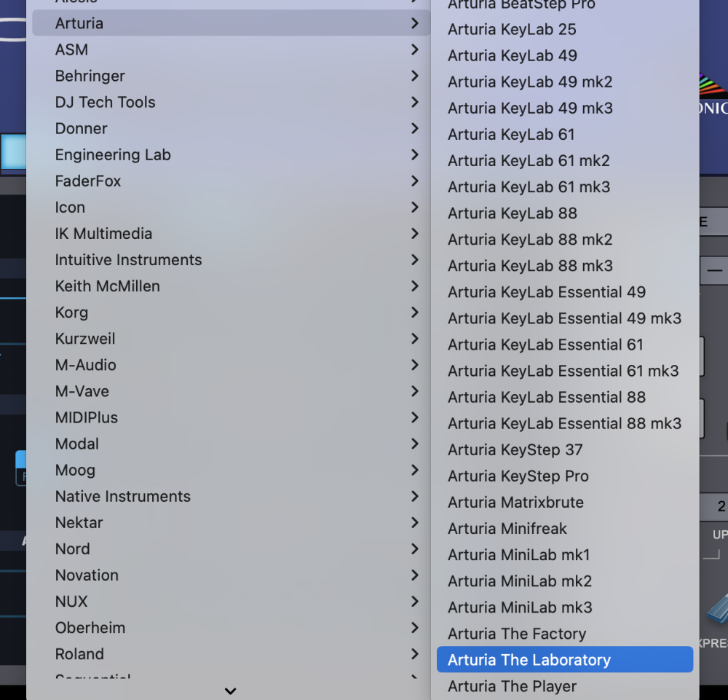728x700 pixels.
Task: Select Arturia KeyLab 88 mk2
Action: pyautogui.click(x=565, y=240)
